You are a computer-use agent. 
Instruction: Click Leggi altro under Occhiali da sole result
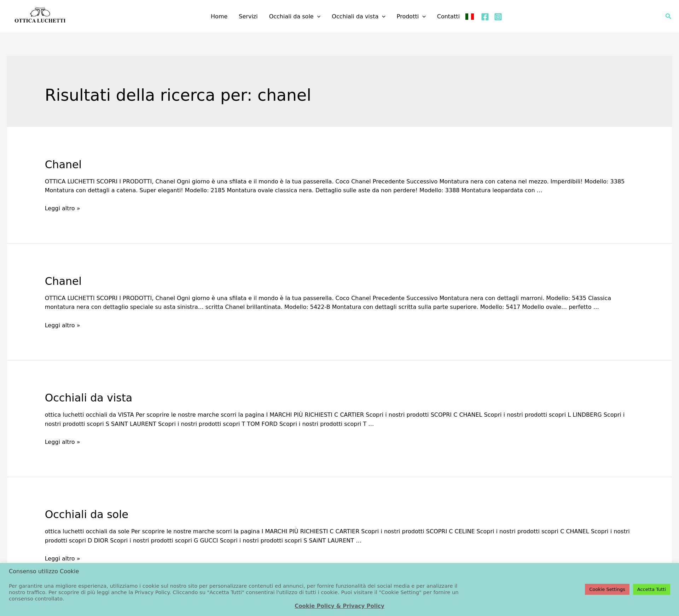[x=62, y=558]
